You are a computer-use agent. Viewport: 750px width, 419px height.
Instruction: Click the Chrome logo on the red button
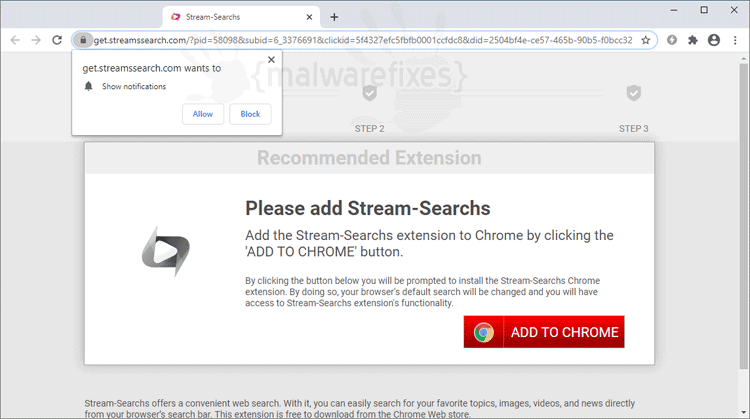coord(484,332)
